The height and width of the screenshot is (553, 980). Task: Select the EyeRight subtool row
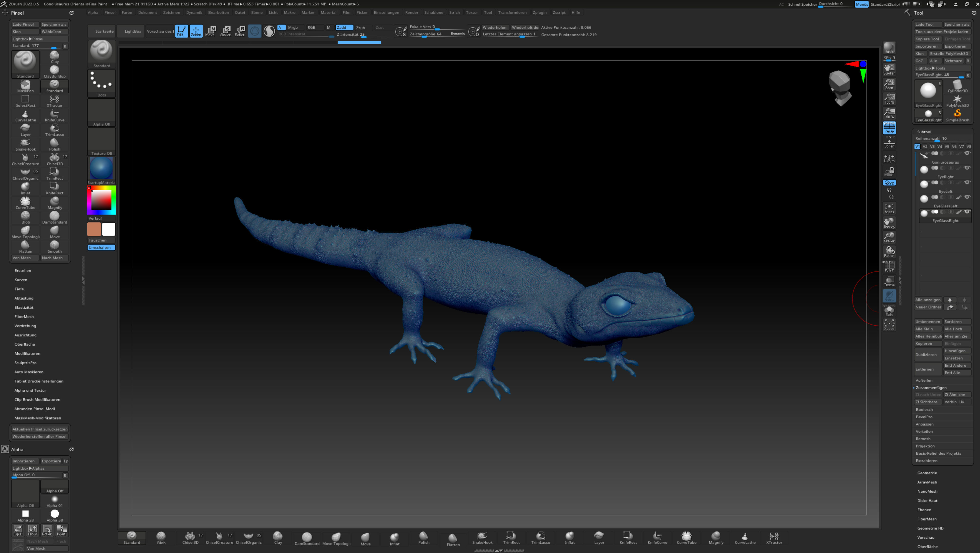click(945, 172)
